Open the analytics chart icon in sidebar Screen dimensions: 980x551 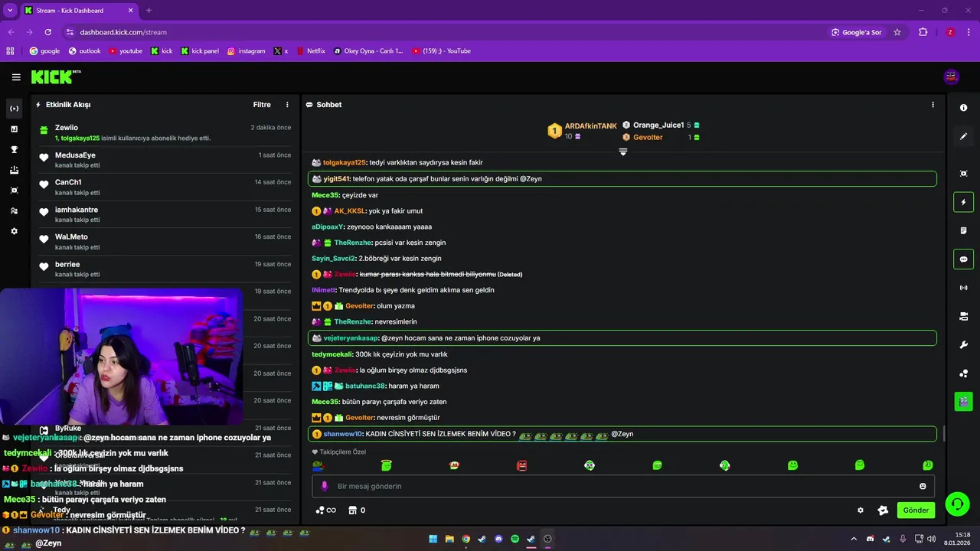coord(14,129)
